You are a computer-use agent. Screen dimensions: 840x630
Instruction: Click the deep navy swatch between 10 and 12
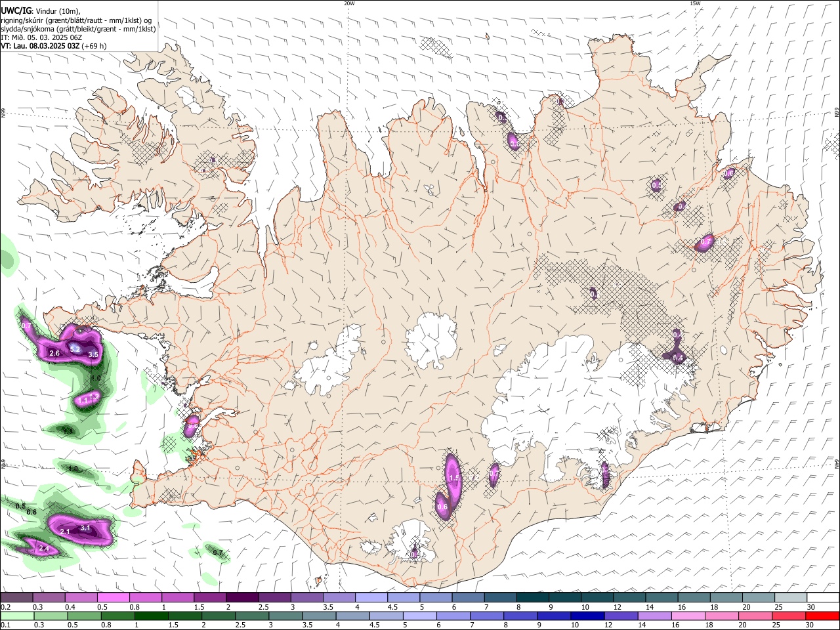pos(587,616)
